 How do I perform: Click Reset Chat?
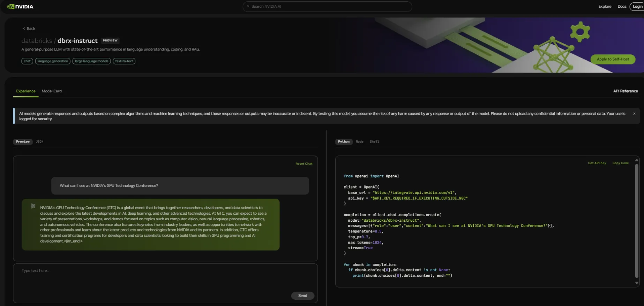pyautogui.click(x=304, y=164)
